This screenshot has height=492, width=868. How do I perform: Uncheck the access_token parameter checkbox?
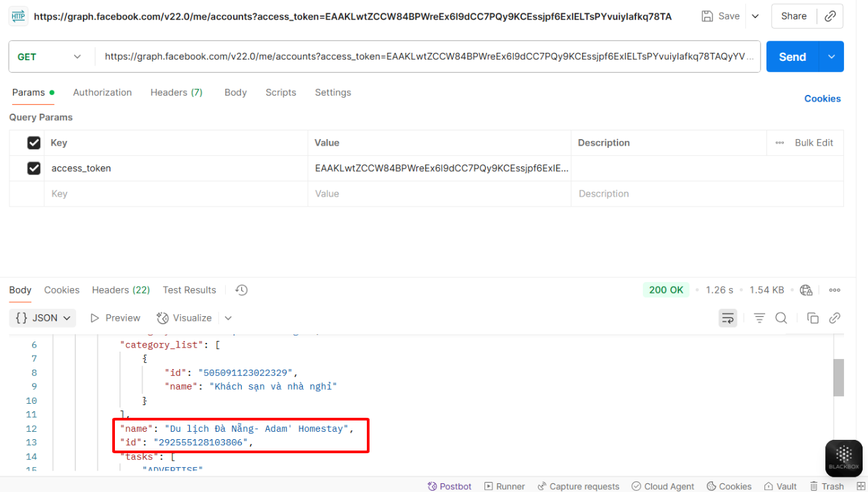(34, 168)
